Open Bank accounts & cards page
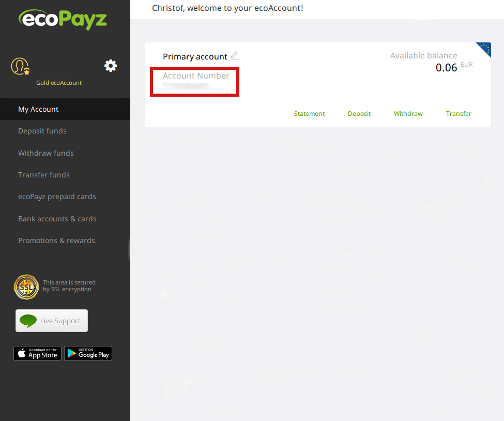The height and width of the screenshot is (421, 504). coord(57,219)
